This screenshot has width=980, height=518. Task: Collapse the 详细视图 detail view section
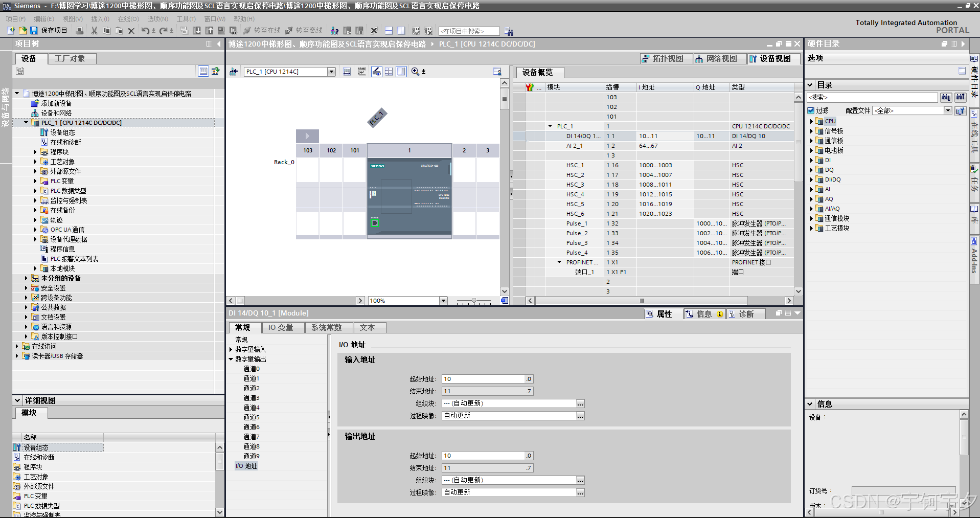click(17, 400)
